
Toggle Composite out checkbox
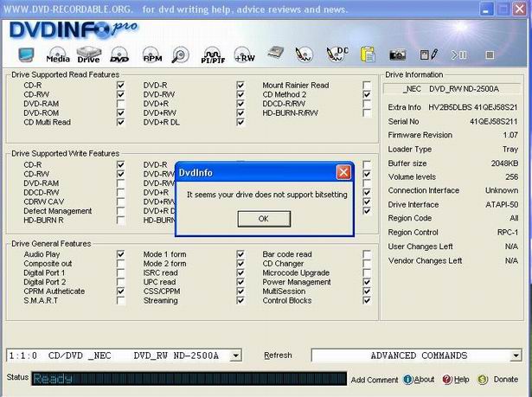[x=120, y=263]
